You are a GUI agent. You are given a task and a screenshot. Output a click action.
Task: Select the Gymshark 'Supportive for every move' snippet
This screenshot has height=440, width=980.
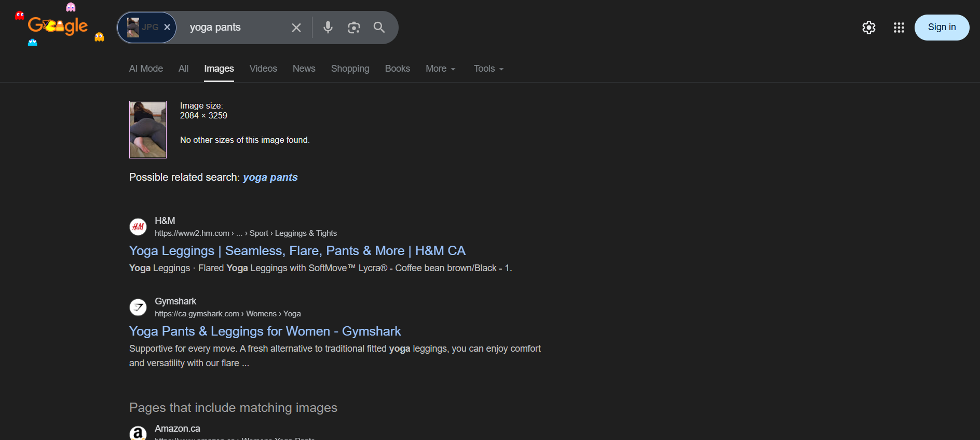click(335, 356)
